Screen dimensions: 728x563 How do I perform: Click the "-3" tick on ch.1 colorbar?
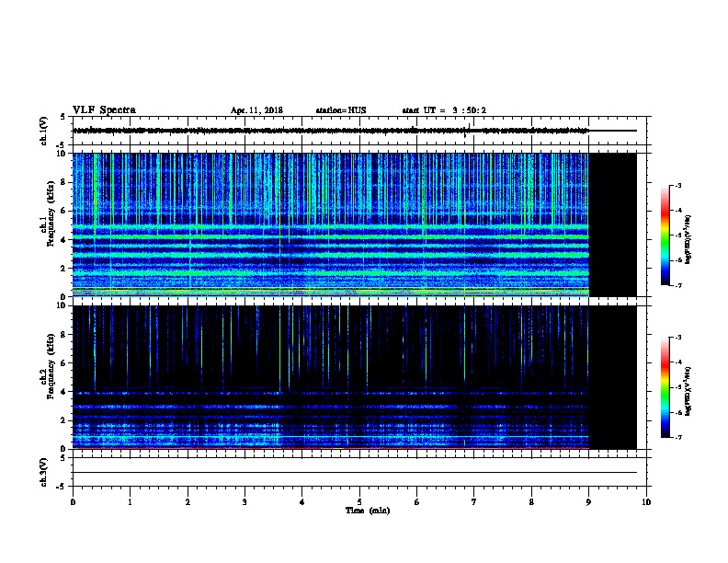coord(678,185)
